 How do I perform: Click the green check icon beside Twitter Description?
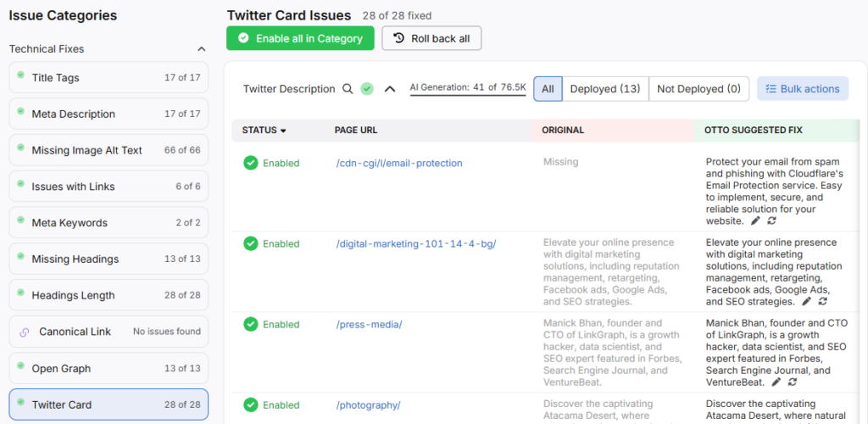pos(366,89)
